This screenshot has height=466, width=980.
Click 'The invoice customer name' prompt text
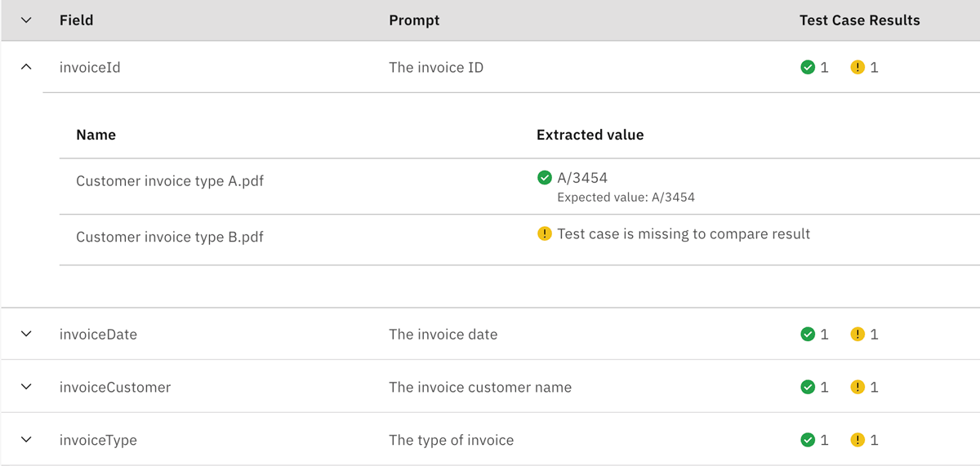click(x=480, y=387)
